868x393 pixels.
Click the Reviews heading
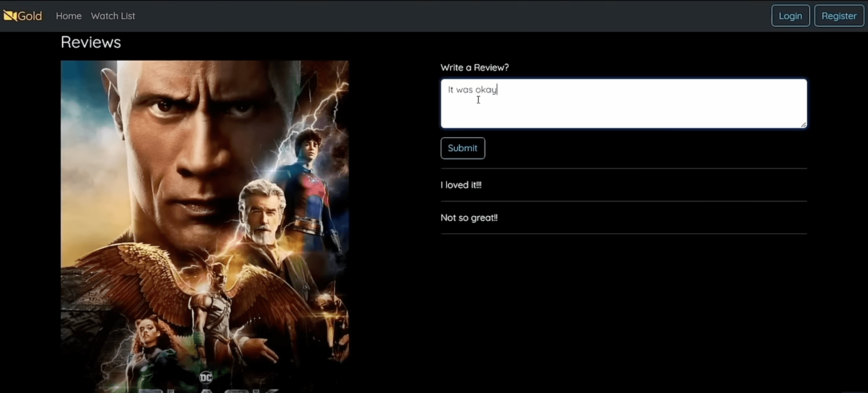pyautogui.click(x=91, y=42)
